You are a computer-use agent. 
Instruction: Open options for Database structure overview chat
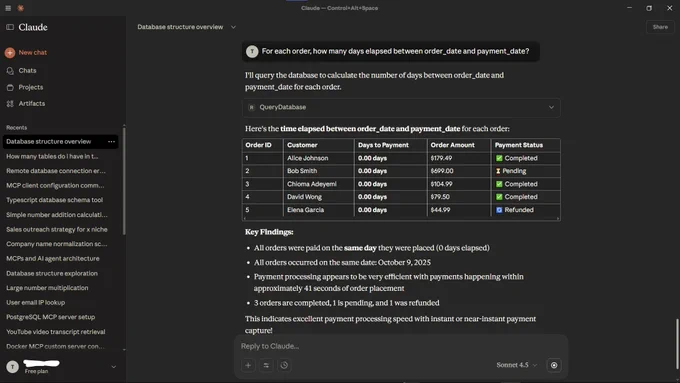(111, 141)
